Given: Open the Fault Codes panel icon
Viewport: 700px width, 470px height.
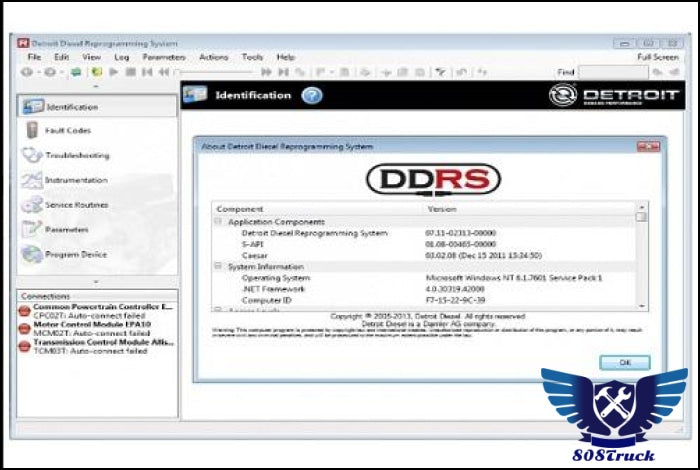Looking at the screenshot, I should [x=31, y=130].
